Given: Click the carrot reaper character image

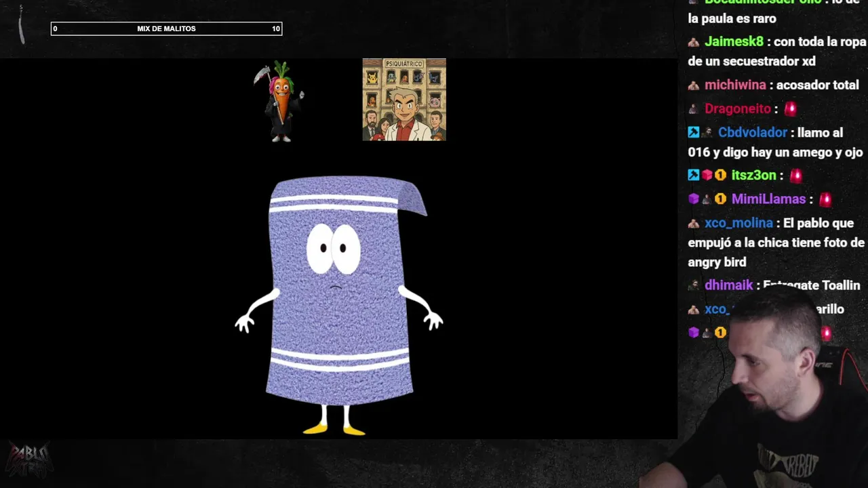Looking at the screenshot, I should tap(279, 102).
